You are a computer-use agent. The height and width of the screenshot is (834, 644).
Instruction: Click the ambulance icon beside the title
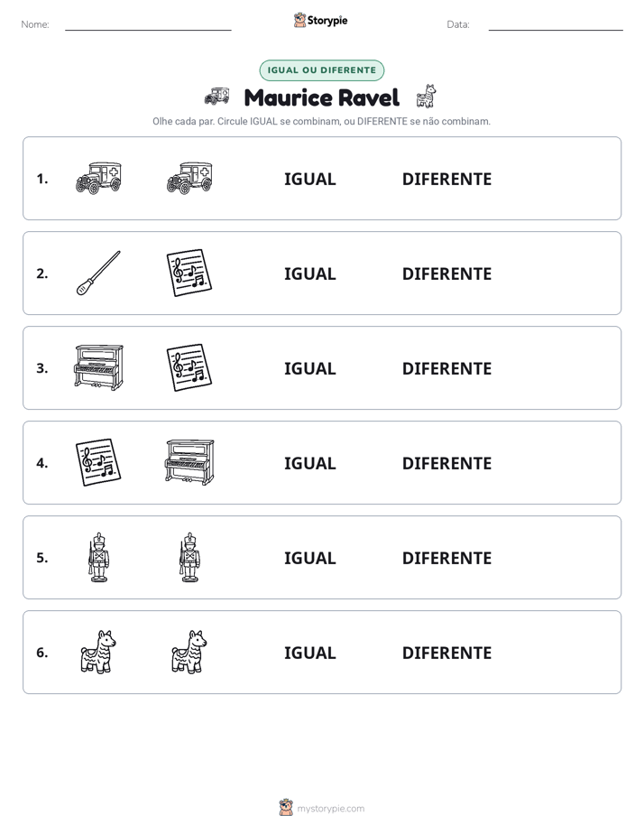click(216, 97)
